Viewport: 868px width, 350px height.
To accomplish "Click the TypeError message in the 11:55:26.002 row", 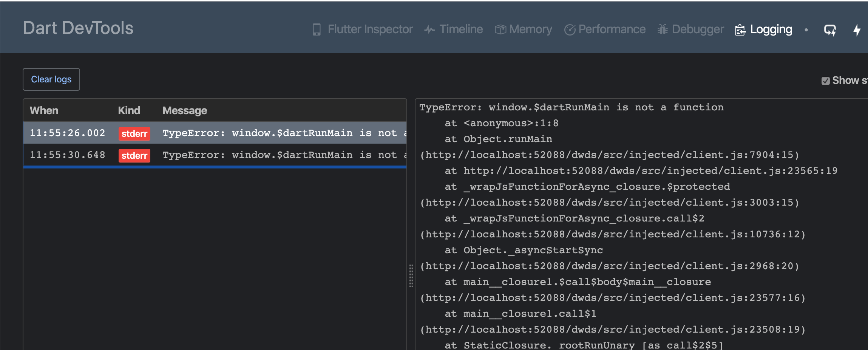I will coord(284,133).
